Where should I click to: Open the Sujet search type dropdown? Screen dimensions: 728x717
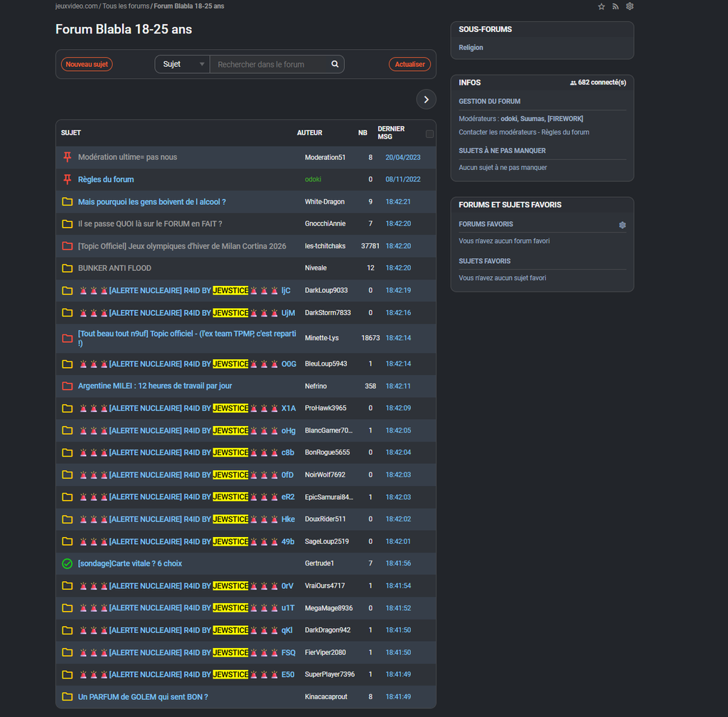click(x=182, y=64)
